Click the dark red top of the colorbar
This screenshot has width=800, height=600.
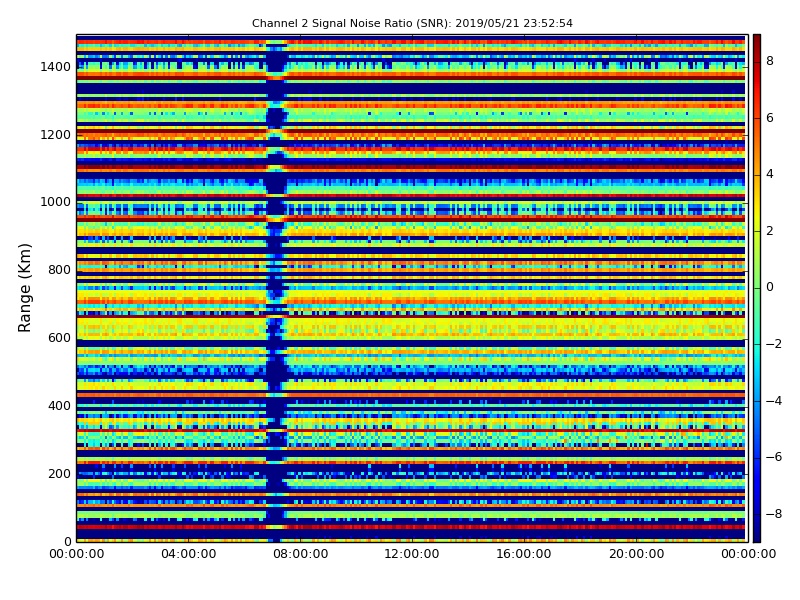(757, 41)
